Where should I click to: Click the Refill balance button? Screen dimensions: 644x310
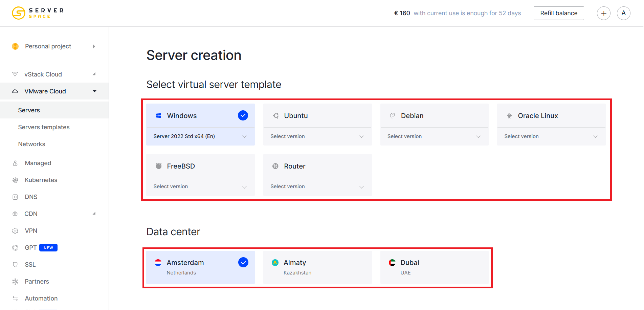point(559,13)
